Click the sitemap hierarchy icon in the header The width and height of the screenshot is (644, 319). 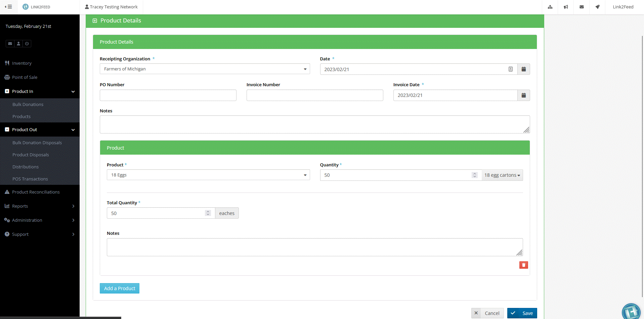coord(550,7)
